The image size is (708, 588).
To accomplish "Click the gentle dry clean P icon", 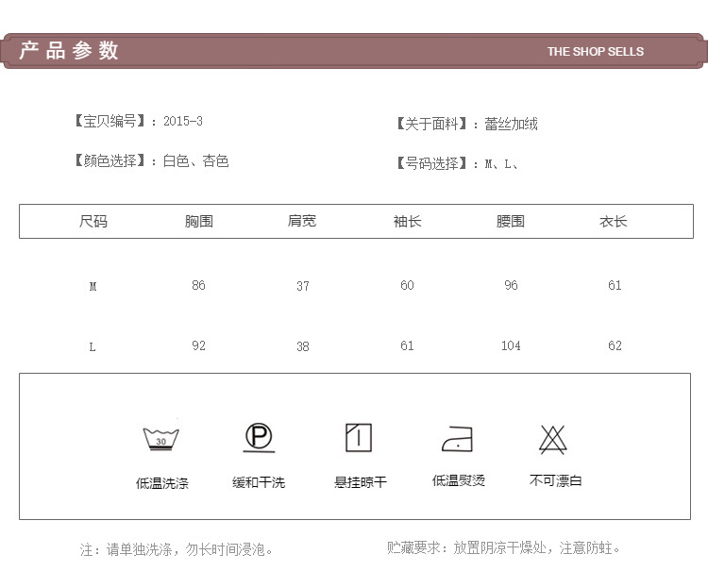I will [259, 438].
